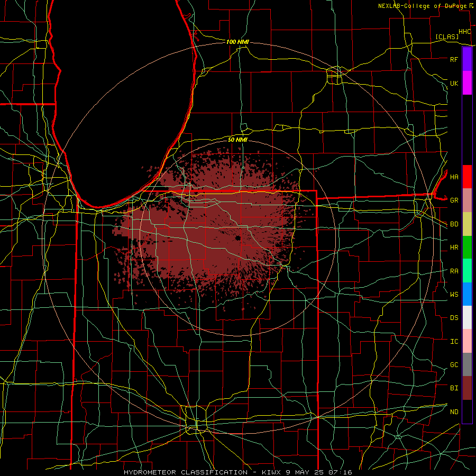Click the 'GR' legend label
This screenshot has width=476, height=476.
point(454,200)
